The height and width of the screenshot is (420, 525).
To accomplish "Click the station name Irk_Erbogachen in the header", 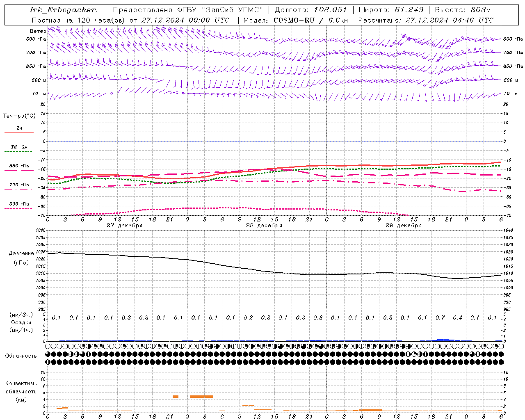I will 63,10.
